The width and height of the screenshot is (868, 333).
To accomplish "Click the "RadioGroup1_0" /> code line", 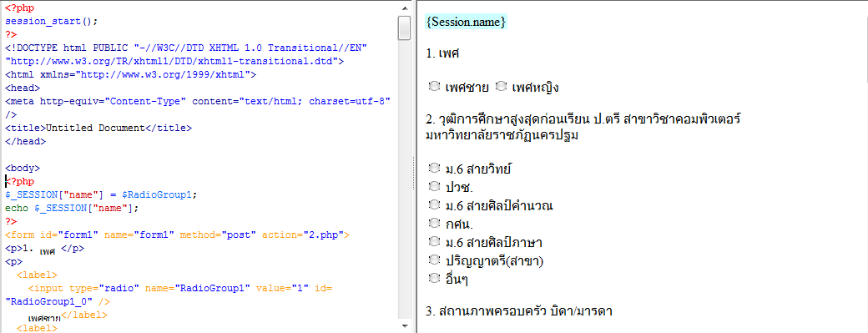I will [x=58, y=301].
